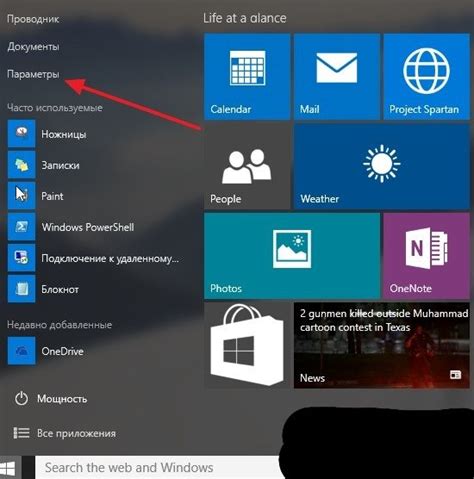Select Подключение к удаленному... entry text
The width and height of the screenshot is (474, 479).
(x=110, y=258)
